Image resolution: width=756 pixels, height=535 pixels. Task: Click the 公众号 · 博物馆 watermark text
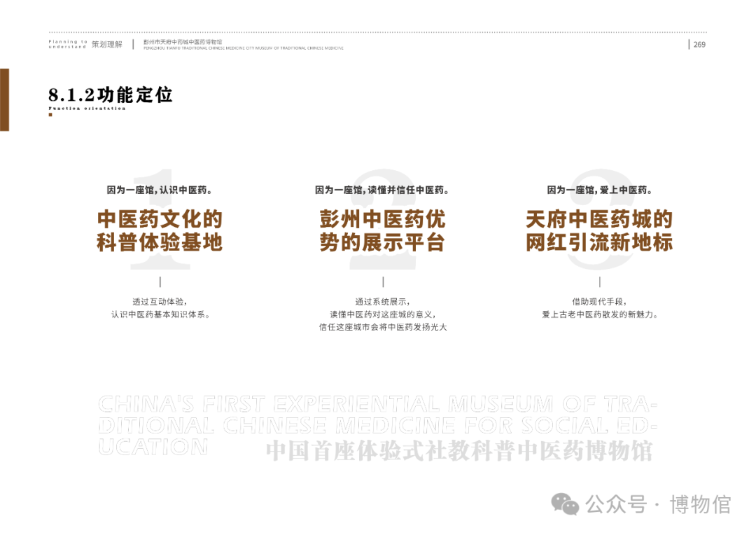658,504
